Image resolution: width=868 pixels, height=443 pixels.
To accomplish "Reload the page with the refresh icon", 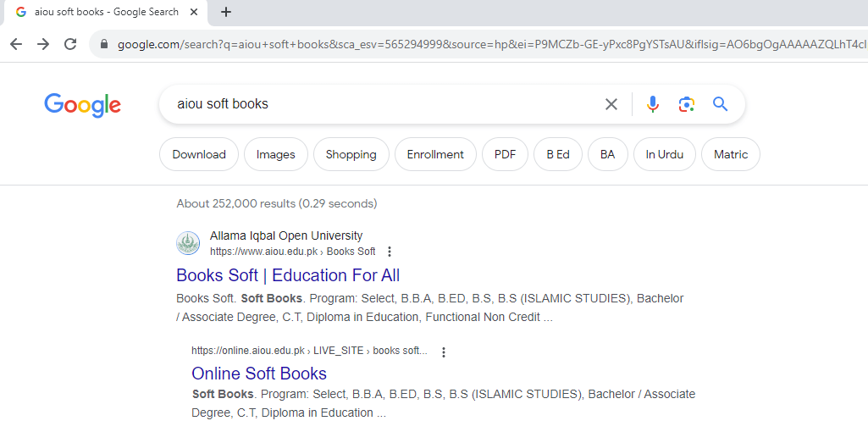I will pos(70,44).
